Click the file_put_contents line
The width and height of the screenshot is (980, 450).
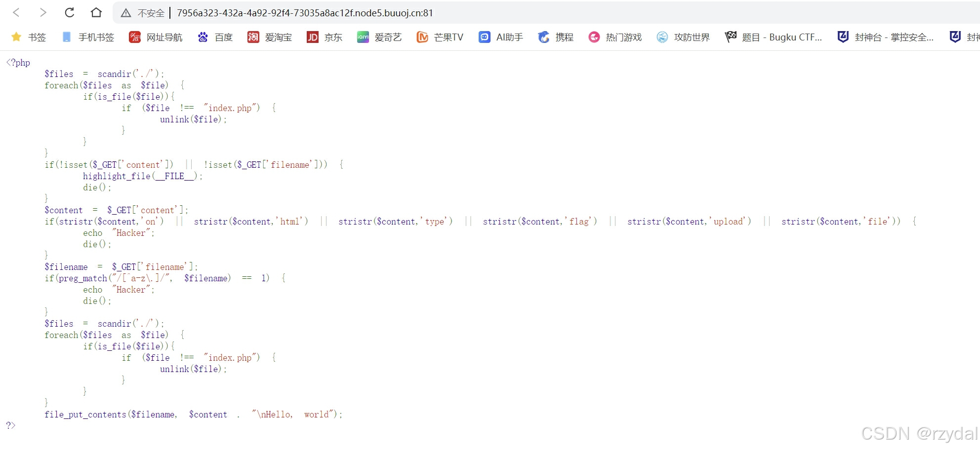tap(194, 414)
